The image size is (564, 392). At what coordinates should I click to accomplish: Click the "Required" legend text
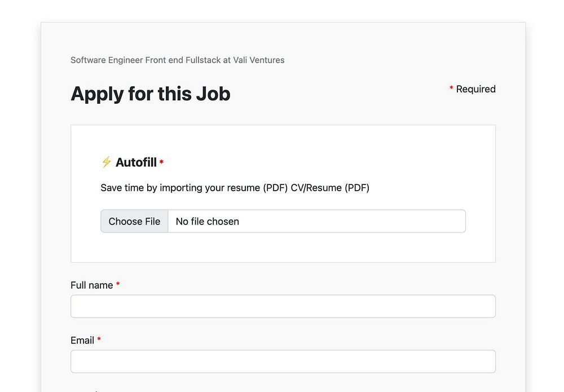pos(475,89)
